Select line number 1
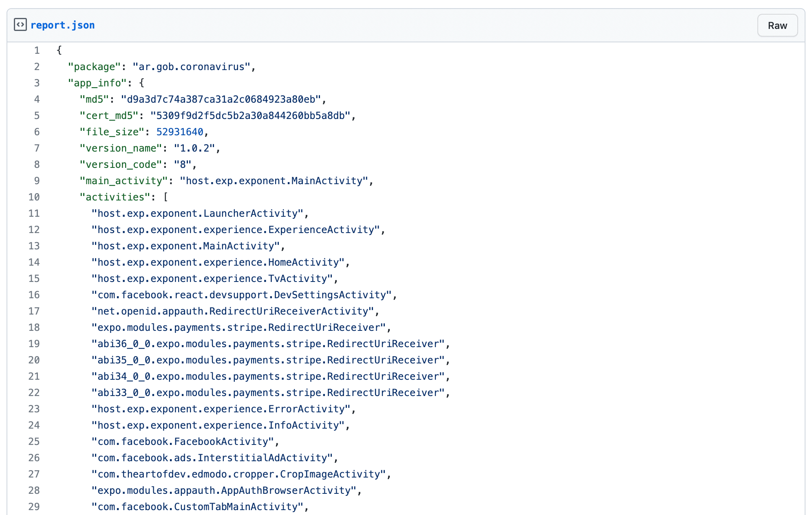The image size is (812, 515). tap(37, 51)
